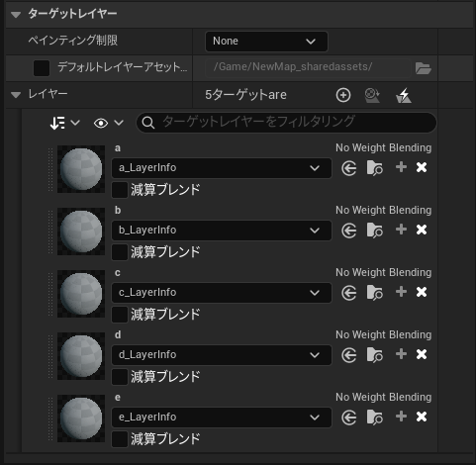
Task: Click the /Game/NewMap_sharedassets/ path field
Action: click(x=308, y=67)
